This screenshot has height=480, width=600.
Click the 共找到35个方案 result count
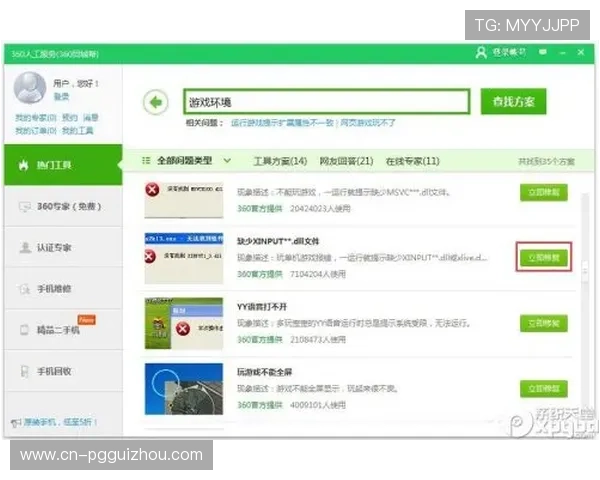546,162
